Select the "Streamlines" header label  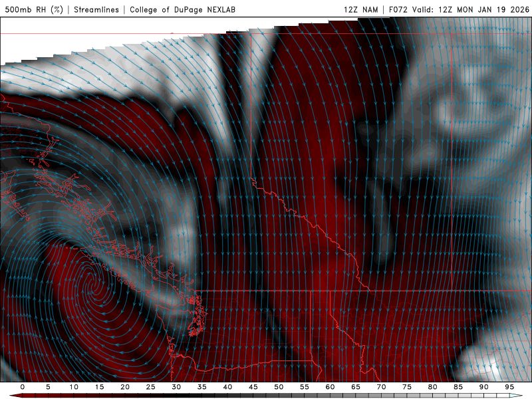tap(96, 9)
